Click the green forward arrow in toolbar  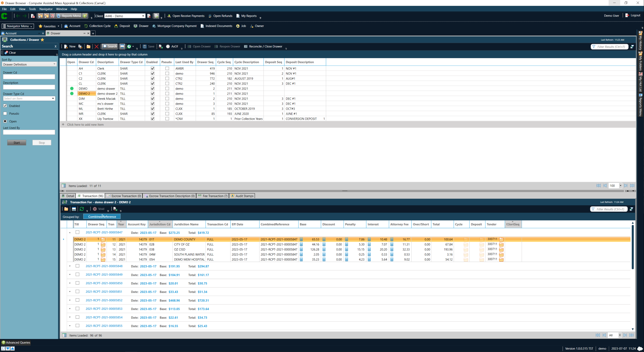(24, 16)
